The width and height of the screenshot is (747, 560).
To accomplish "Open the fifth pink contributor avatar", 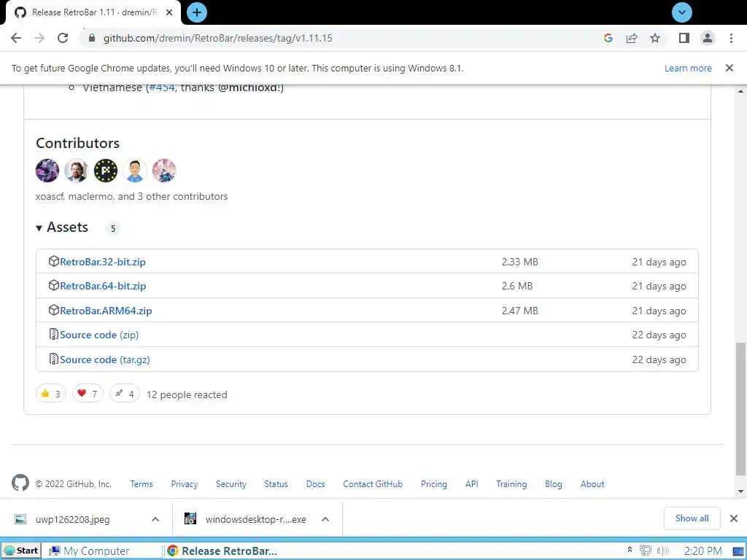I will (164, 171).
